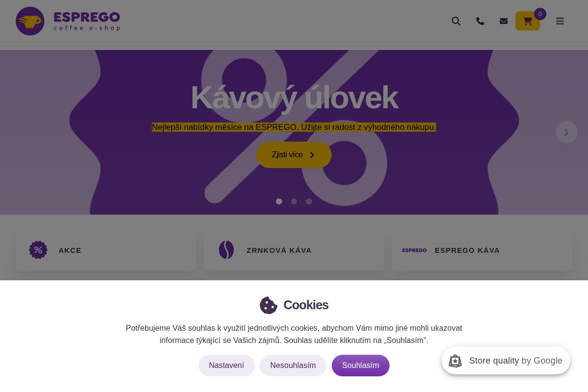Advance carousel with next arrow
588x392 pixels.
(566, 132)
